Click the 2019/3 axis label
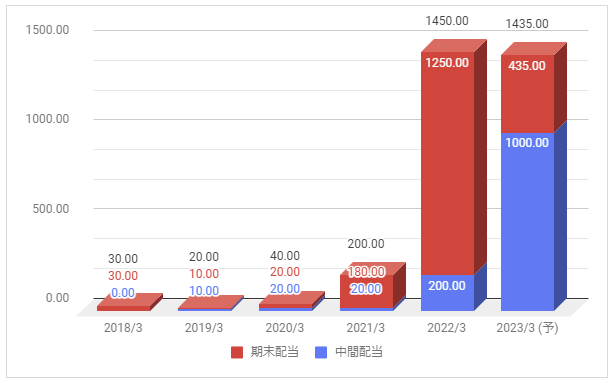Image resolution: width=613 pixels, height=383 pixels. (x=204, y=328)
